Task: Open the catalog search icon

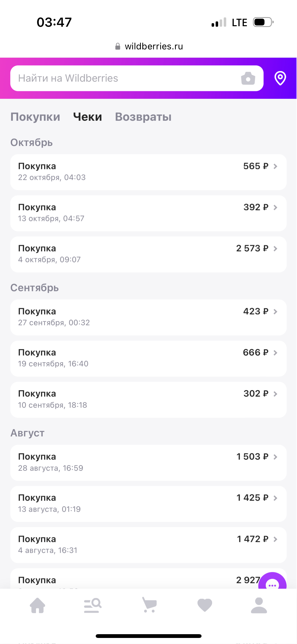Action: tap(92, 605)
